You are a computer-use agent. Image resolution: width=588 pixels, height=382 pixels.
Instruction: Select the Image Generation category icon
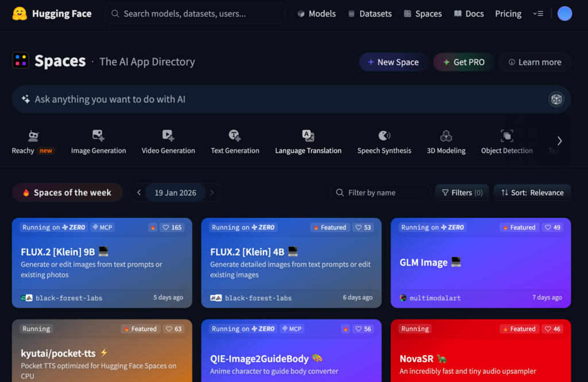(x=98, y=136)
